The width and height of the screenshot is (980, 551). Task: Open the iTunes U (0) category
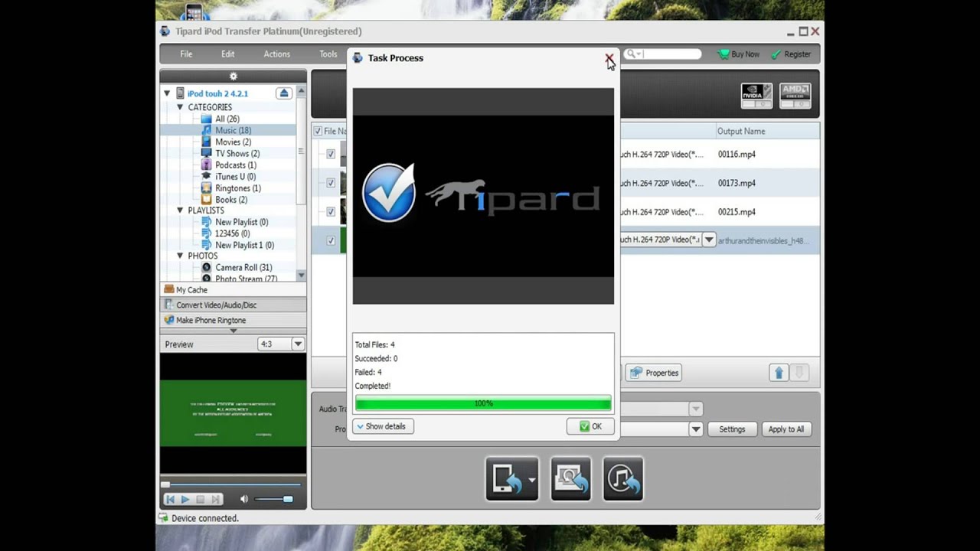tap(235, 176)
